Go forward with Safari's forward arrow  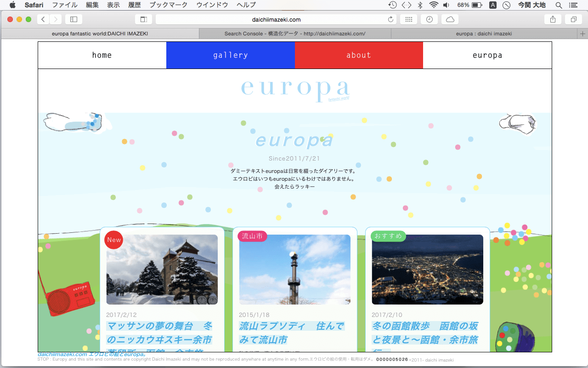[x=56, y=19]
